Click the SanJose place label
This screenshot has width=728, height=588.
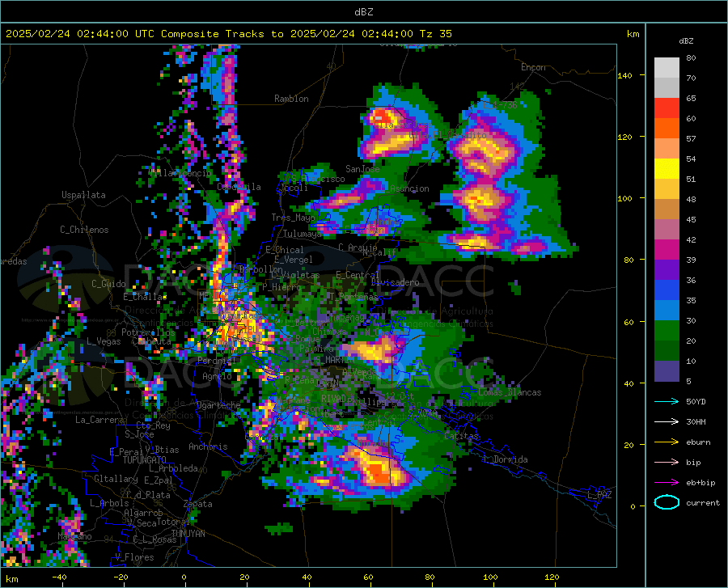click(362, 169)
